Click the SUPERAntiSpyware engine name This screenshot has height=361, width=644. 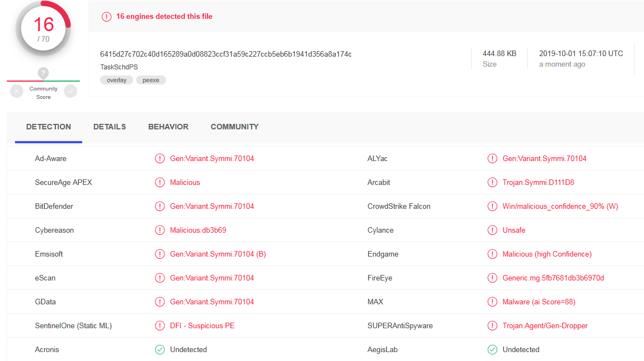(x=400, y=325)
